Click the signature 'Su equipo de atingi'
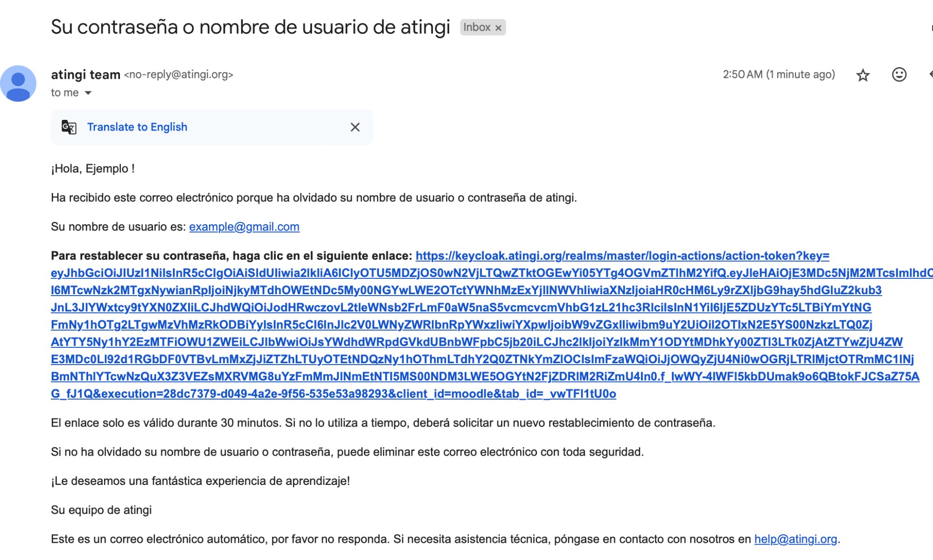Image resolution: width=933 pixels, height=560 pixels. (101, 510)
